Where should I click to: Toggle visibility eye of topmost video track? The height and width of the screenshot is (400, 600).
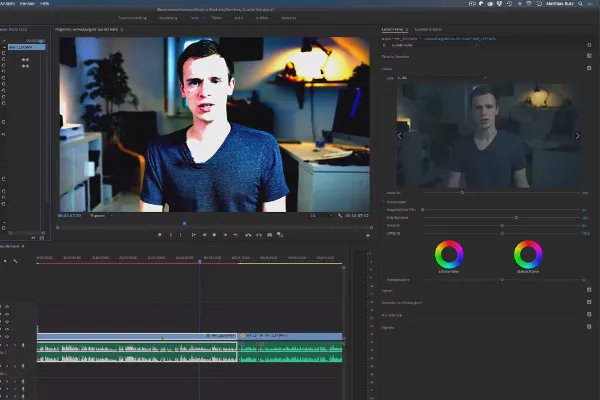tap(7, 307)
